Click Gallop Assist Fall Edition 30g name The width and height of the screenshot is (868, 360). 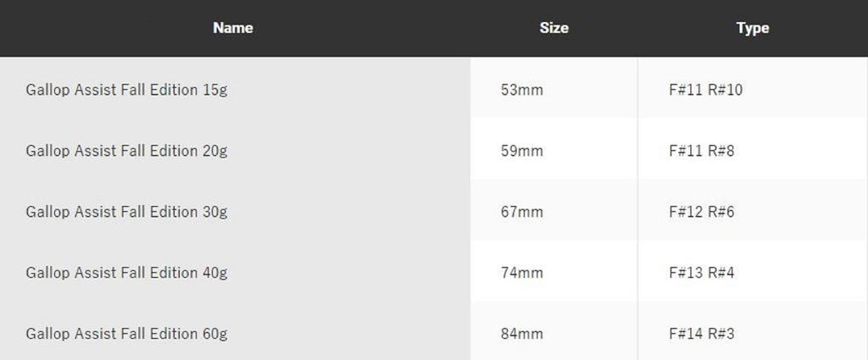[126, 212]
